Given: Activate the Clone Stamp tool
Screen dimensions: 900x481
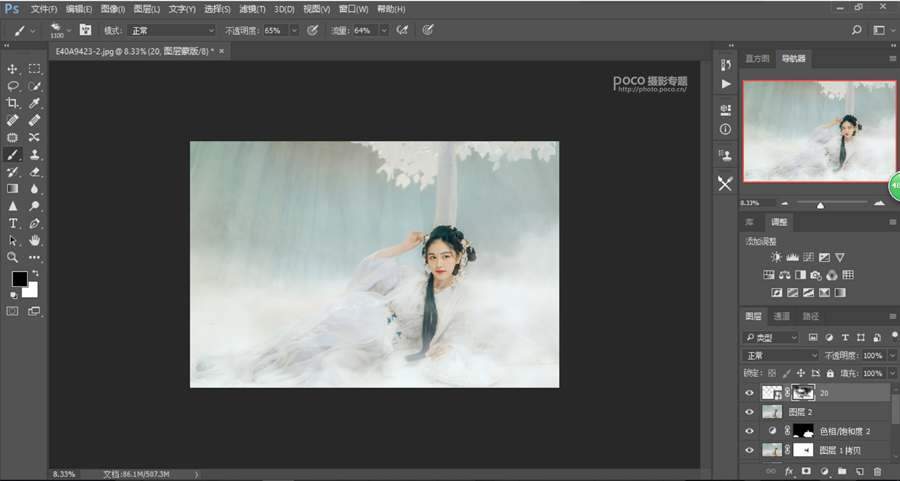Looking at the screenshot, I should [35, 155].
